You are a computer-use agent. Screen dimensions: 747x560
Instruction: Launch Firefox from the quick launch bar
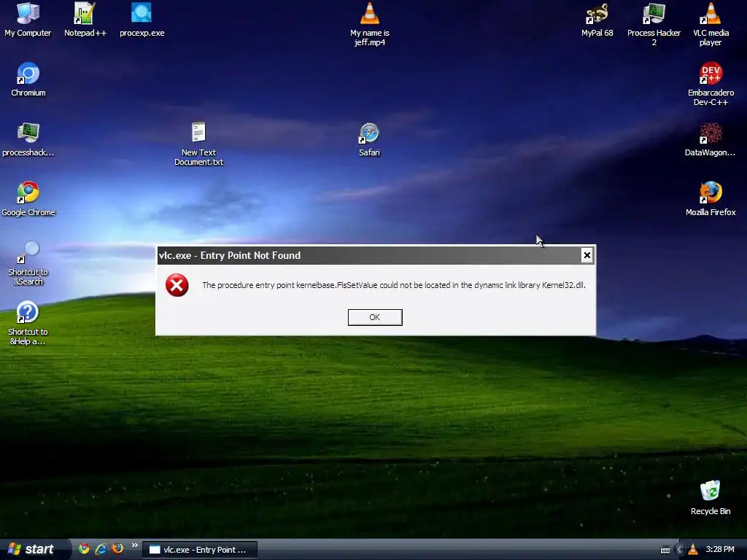click(x=117, y=548)
